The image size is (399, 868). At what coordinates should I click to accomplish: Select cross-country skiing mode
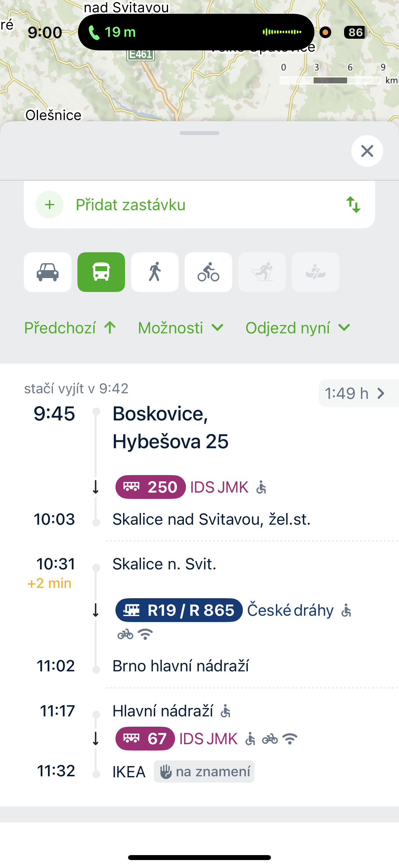(262, 272)
